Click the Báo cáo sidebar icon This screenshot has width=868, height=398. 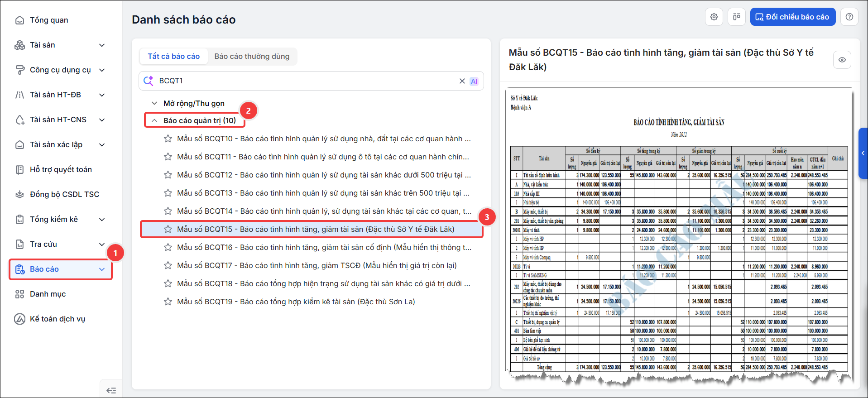point(19,269)
